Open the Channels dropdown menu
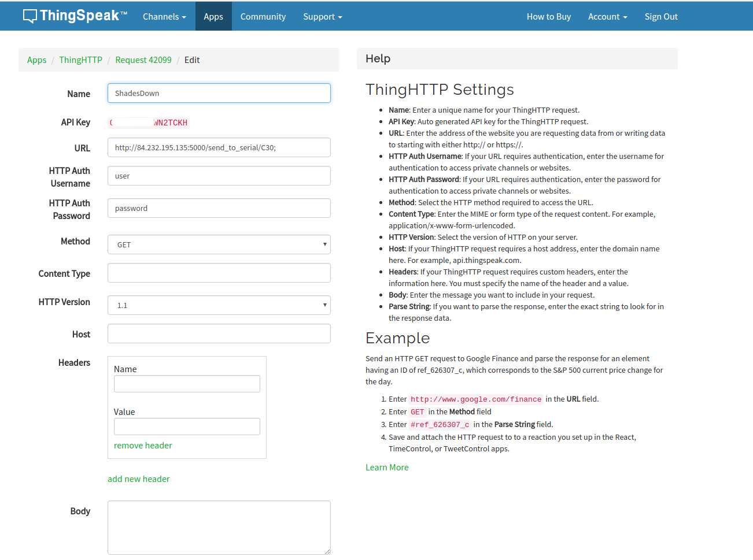 click(164, 17)
